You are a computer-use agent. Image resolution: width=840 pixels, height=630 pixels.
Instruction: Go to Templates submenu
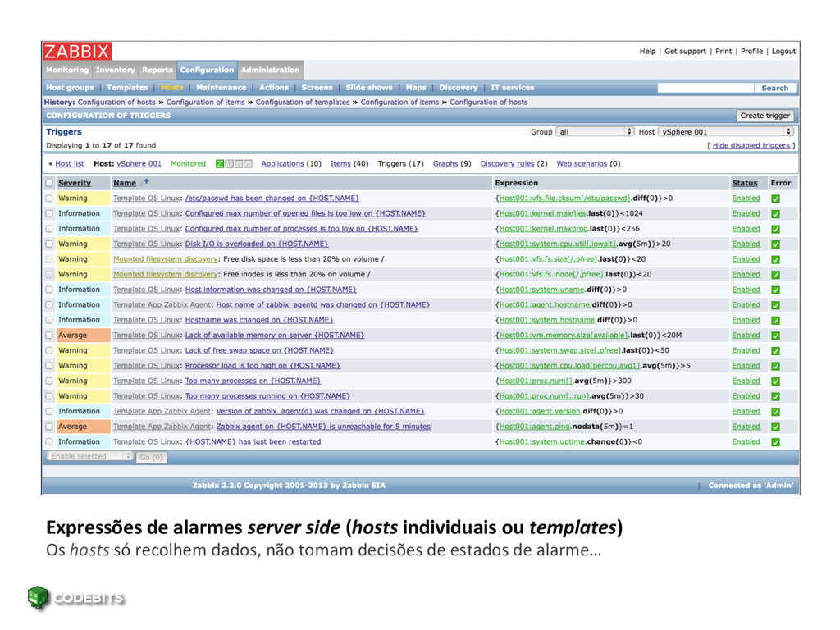(127, 87)
